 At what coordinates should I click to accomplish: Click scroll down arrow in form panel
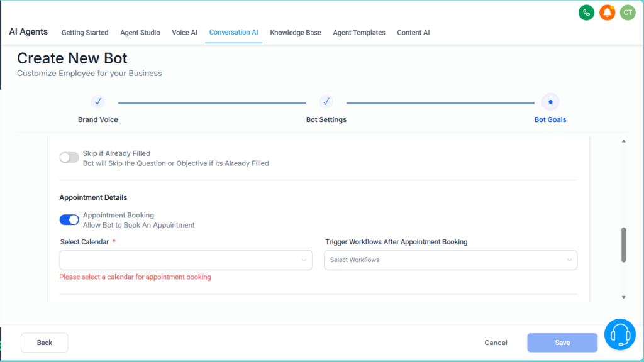(x=623, y=297)
